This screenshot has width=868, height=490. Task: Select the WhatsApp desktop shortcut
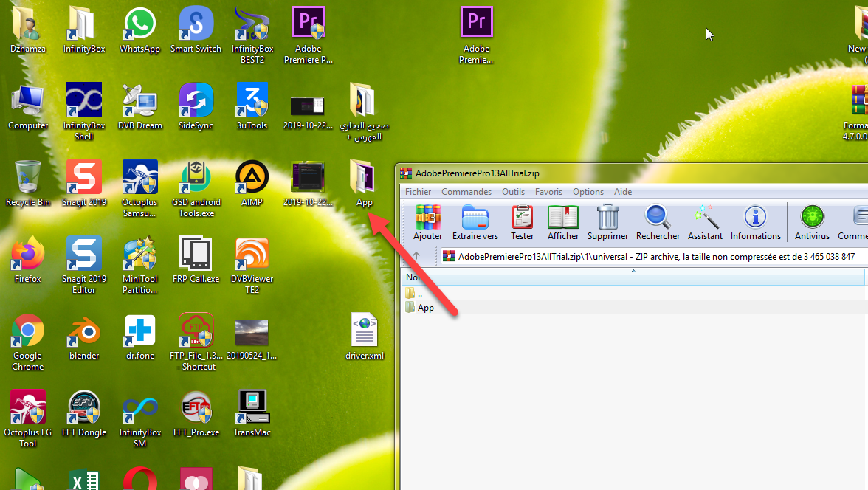coord(139,30)
